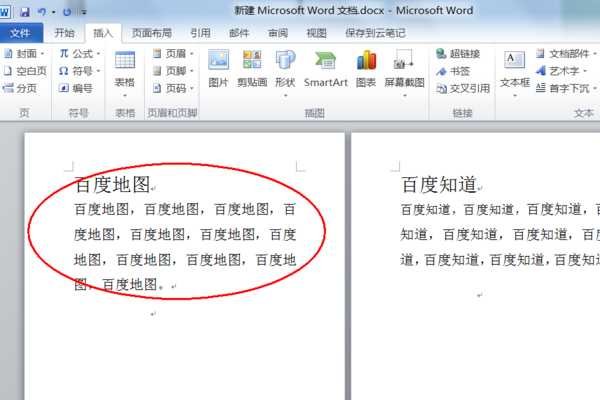Insert a SmartArt graphic

[326, 68]
